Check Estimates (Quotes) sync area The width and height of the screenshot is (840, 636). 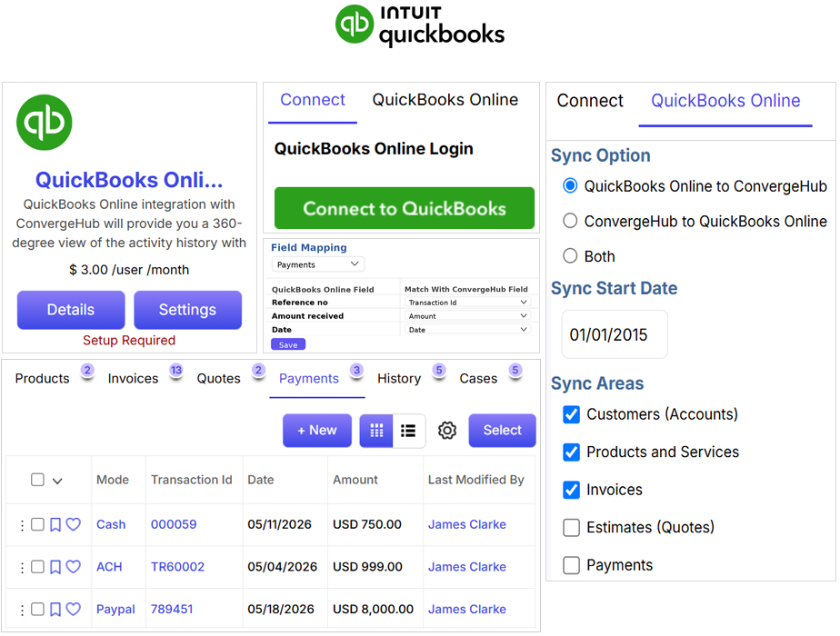(571, 528)
